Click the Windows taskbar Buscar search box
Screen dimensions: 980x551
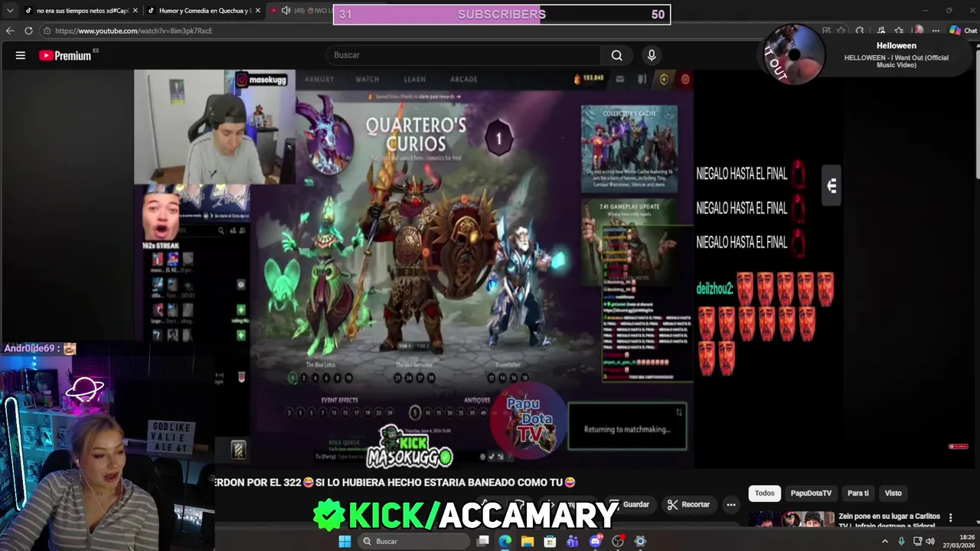click(x=413, y=541)
